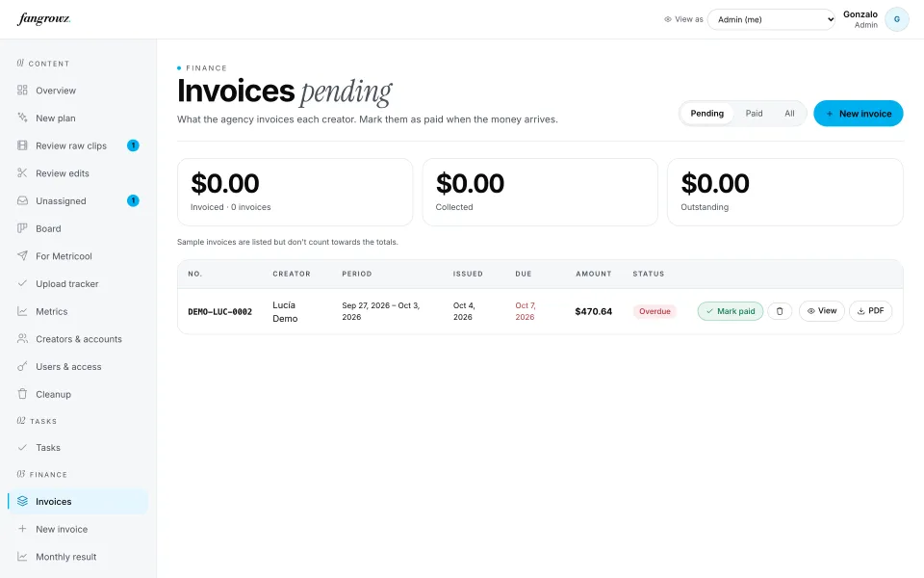Go to Review raw clips
924x578 pixels.
click(78, 145)
